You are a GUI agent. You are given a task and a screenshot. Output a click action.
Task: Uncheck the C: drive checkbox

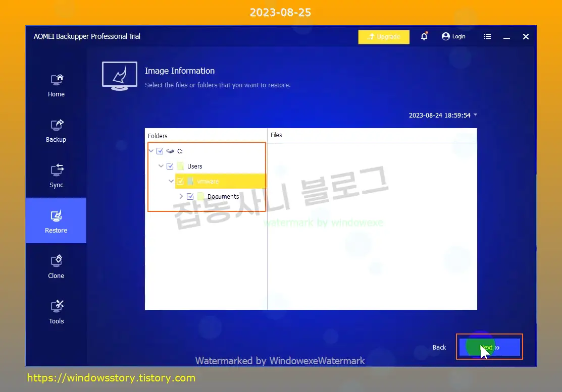pyautogui.click(x=160, y=151)
